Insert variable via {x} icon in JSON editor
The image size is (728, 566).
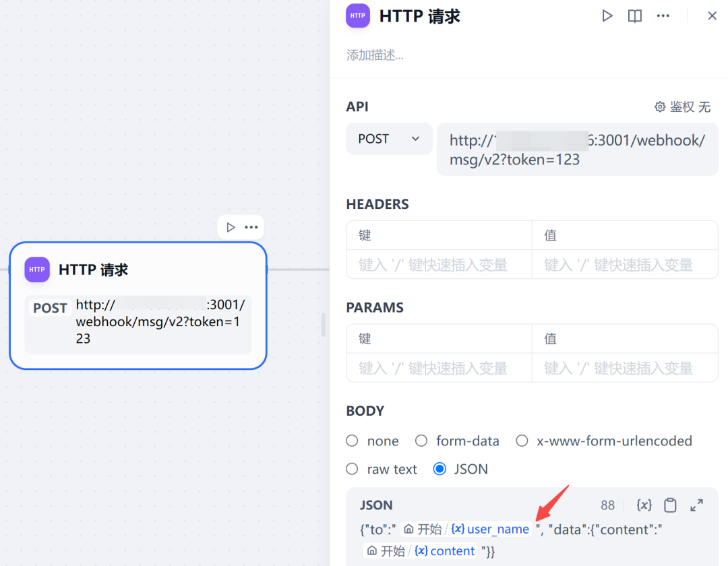644,505
